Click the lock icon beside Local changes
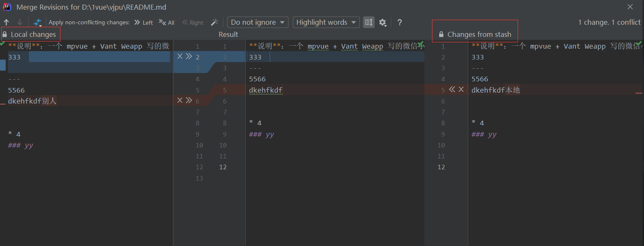Screen dimensions: 644x246 [5, 34]
